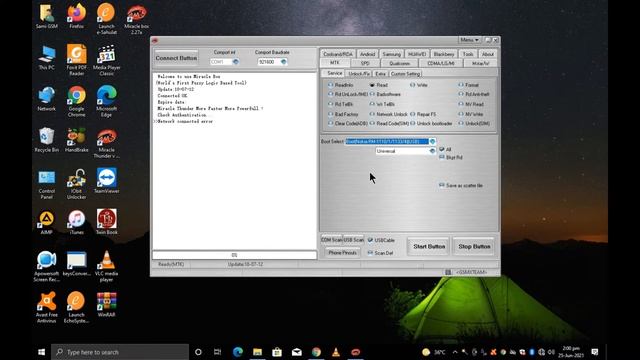The width and height of the screenshot is (640, 360).
Task: Open Menu dropdown in title bar
Action: (x=469, y=40)
